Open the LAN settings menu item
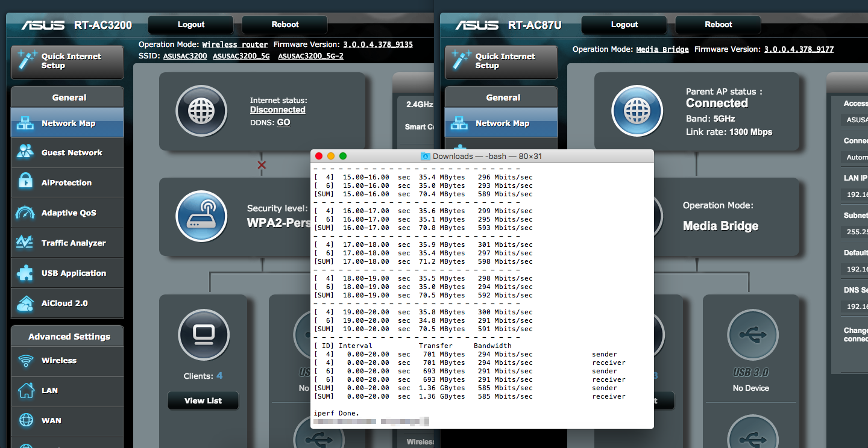868x448 pixels. [49, 391]
